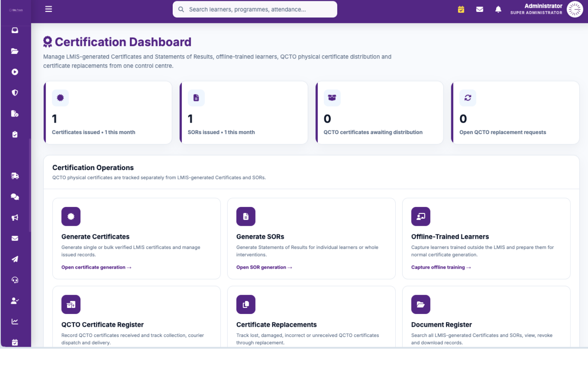The width and height of the screenshot is (588, 368).
Task: Open the folder icon in the sidebar
Action: pos(15,51)
